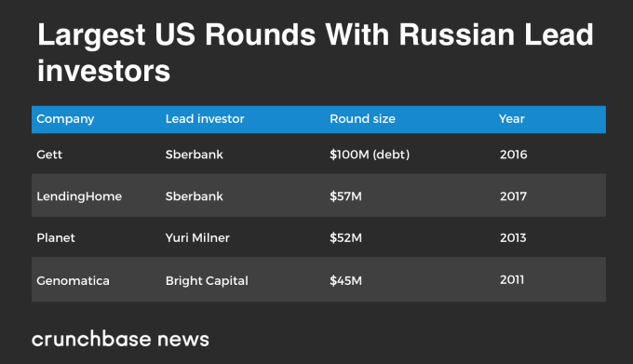
Task: Select the $100M (debt) round size
Action: click(370, 155)
